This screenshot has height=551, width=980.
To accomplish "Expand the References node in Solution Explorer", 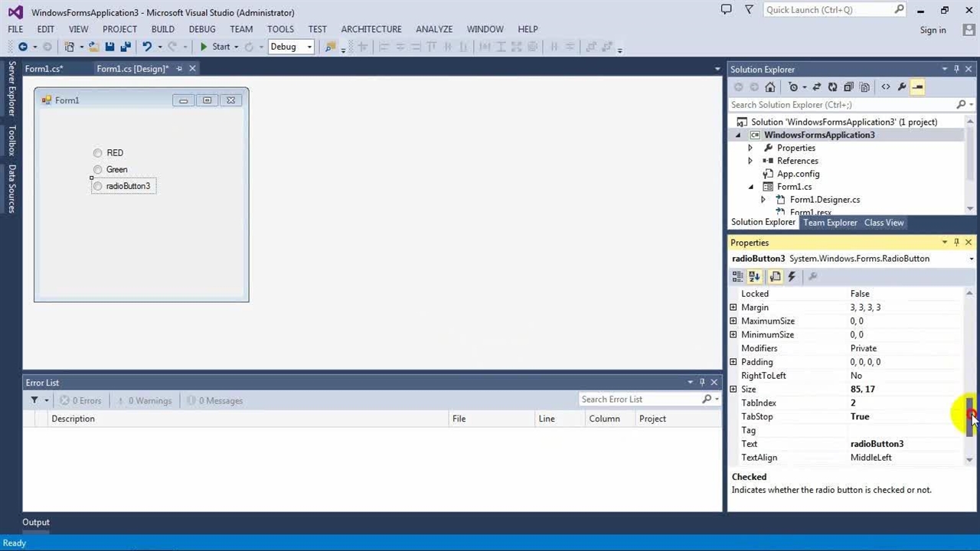I will coord(750,161).
